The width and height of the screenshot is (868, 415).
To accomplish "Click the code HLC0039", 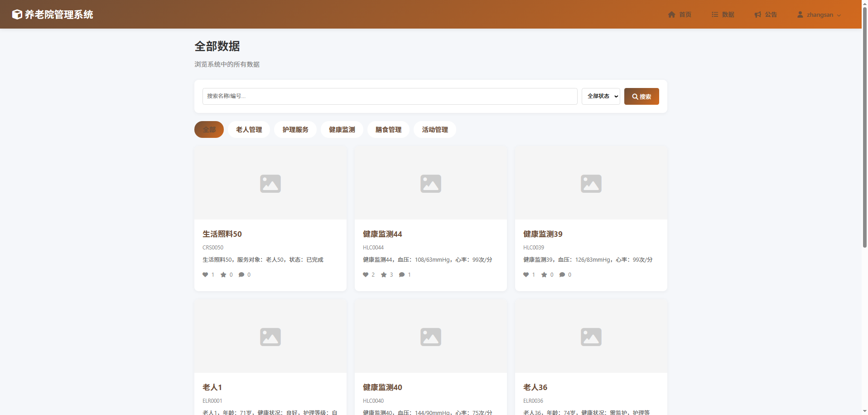I will click(534, 248).
